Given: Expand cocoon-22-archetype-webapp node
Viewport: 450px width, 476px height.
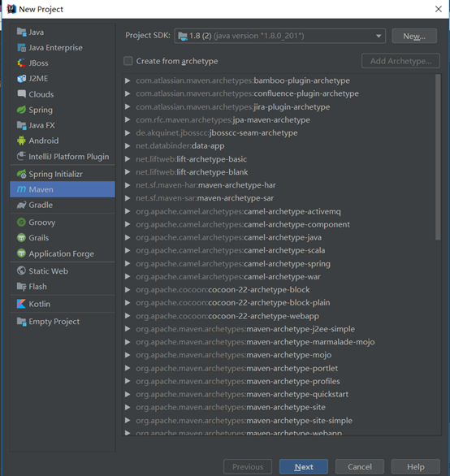Looking at the screenshot, I should pyautogui.click(x=128, y=316).
